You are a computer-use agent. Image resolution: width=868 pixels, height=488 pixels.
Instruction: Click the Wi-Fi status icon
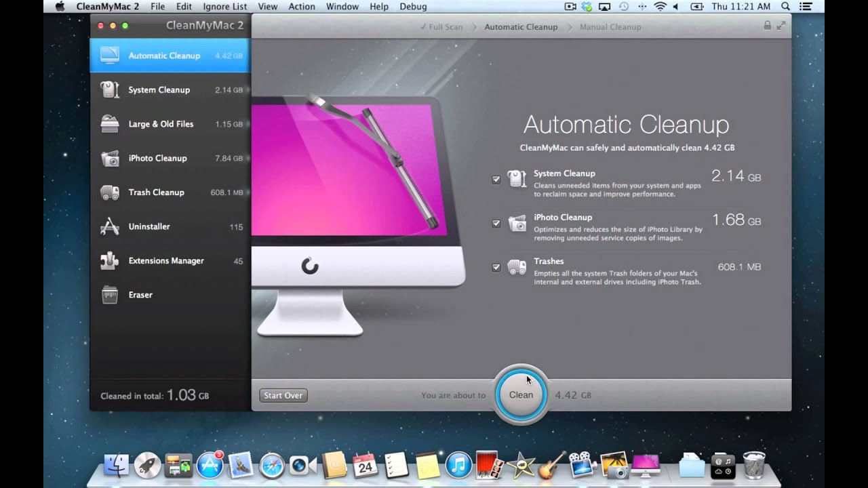[660, 7]
